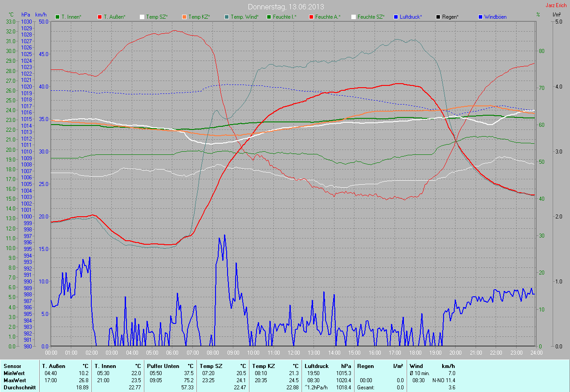This screenshot has width=570, height=392.
Task: Click the blue swatch beside Windböen legend
Action: [480, 17]
